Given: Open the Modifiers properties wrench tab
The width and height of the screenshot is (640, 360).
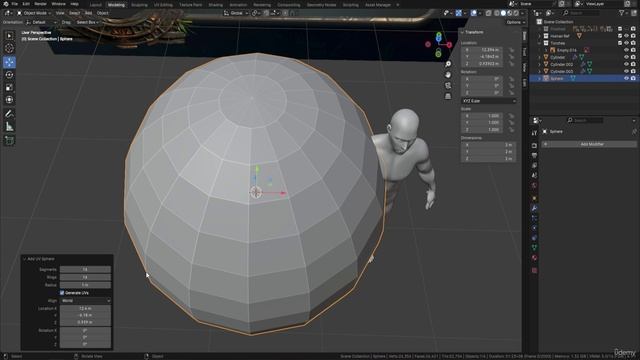Looking at the screenshot, I should point(534,209).
